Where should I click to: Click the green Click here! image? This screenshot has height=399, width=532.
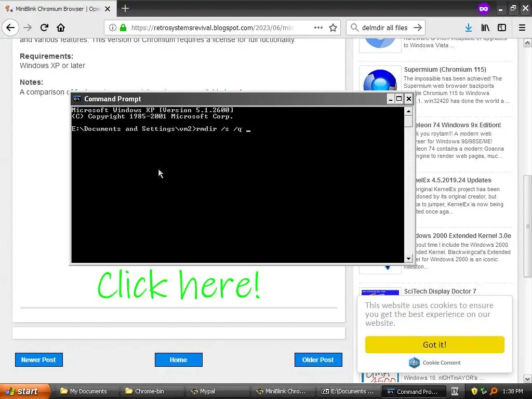179,284
